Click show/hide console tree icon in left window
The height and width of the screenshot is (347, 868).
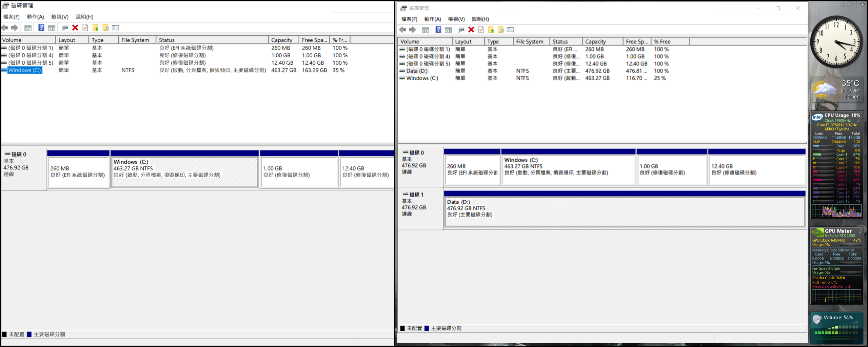pyautogui.click(x=28, y=28)
